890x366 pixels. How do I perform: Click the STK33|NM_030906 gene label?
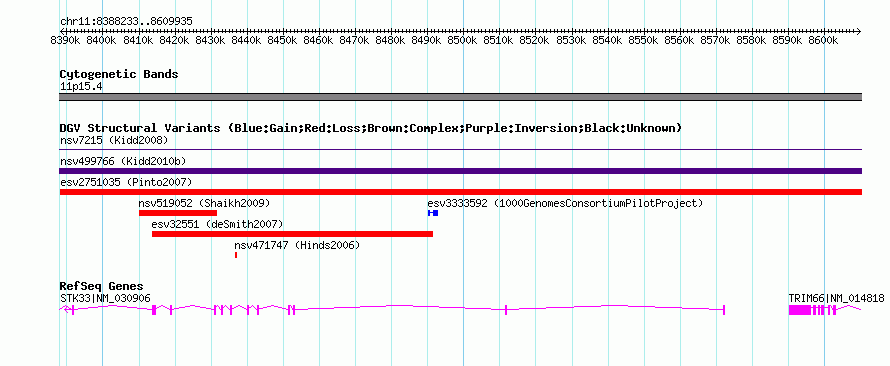coord(105,298)
